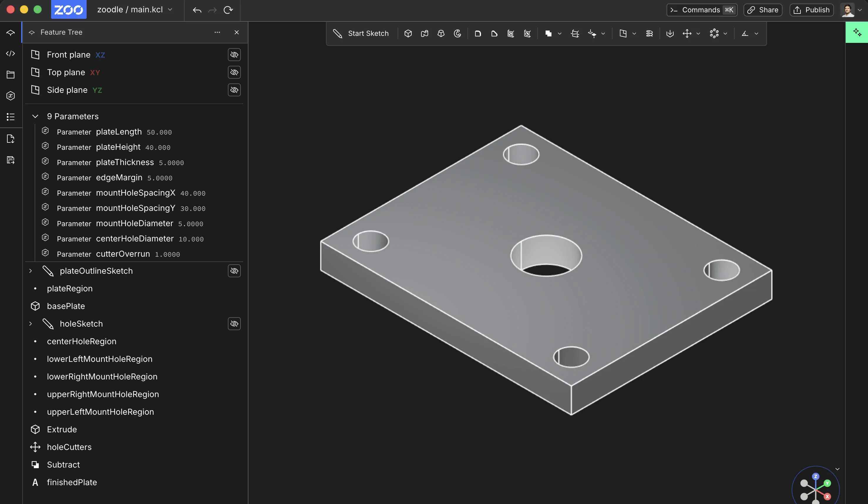Open the Boolean tool dropdown arrow
The height and width of the screenshot is (504, 868).
tap(560, 33)
